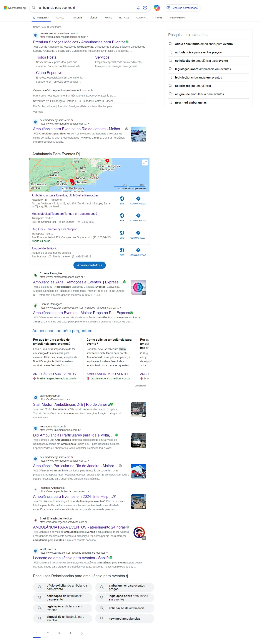Click the search query input field

pyautogui.click(x=85, y=8)
